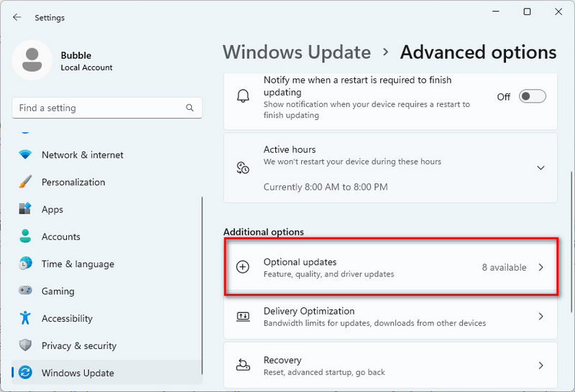The width and height of the screenshot is (575, 392).
Task: Open Delivery Optimization chevron arrow
Action: click(541, 317)
